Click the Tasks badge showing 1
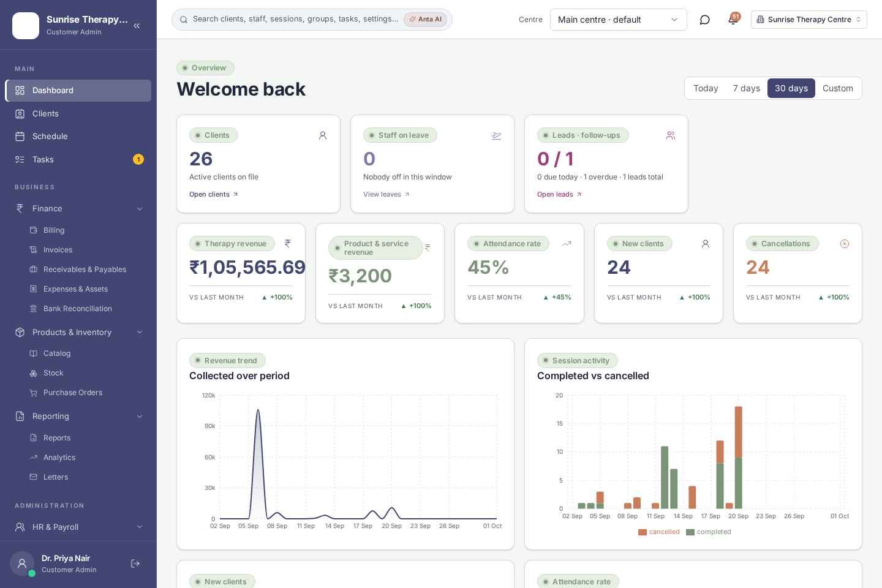Viewport: 882px width, 588px height. pos(138,160)
